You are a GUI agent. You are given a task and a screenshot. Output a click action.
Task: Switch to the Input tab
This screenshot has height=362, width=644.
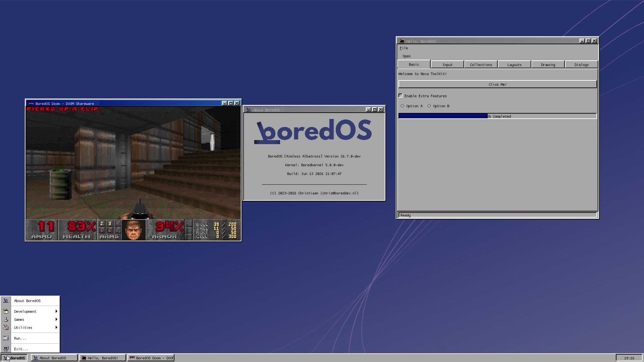tap(447, 65)
